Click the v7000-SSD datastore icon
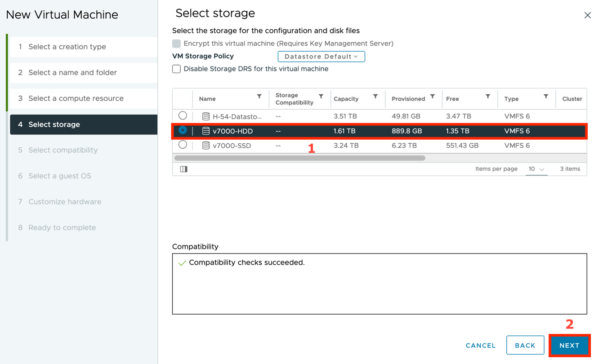598x364 pixels. [x=206, y=146]
